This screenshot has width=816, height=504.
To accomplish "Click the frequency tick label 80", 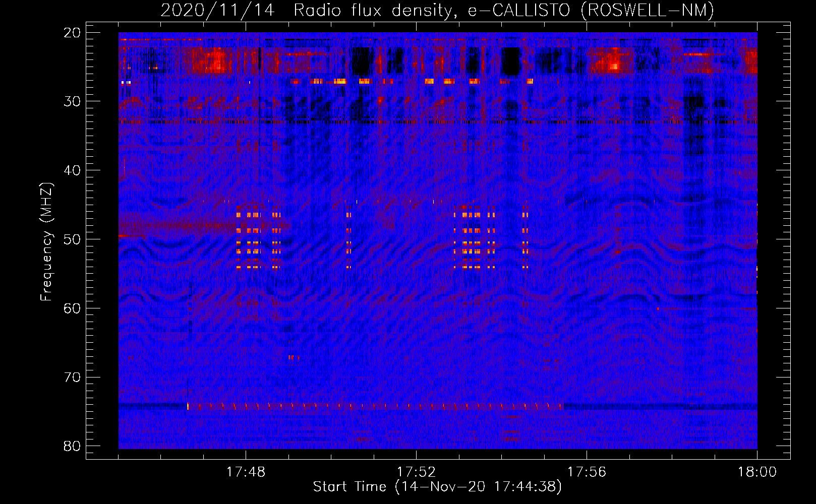I will tap(73, 446).
